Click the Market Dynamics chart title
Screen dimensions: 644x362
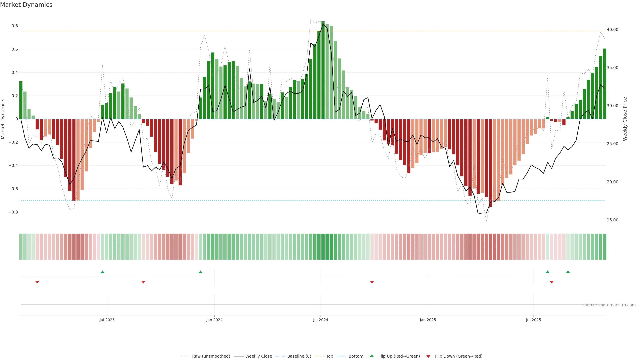[26, 5]
